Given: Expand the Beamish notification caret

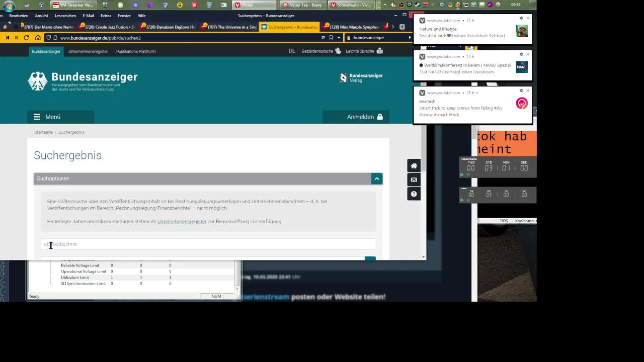Looking at the screenshot, I should (x=477, y=93).
